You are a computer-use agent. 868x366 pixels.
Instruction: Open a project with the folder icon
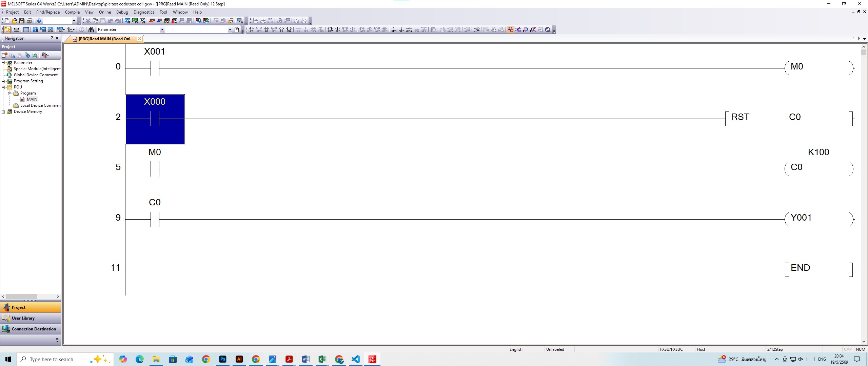click(x=14, y=21)
